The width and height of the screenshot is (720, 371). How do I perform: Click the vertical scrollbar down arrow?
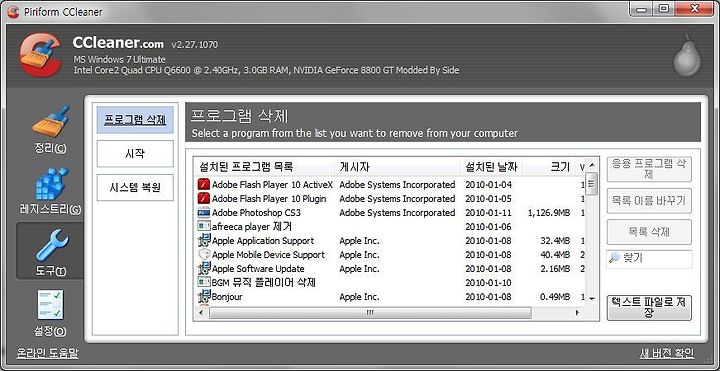(x=591, y=299)
